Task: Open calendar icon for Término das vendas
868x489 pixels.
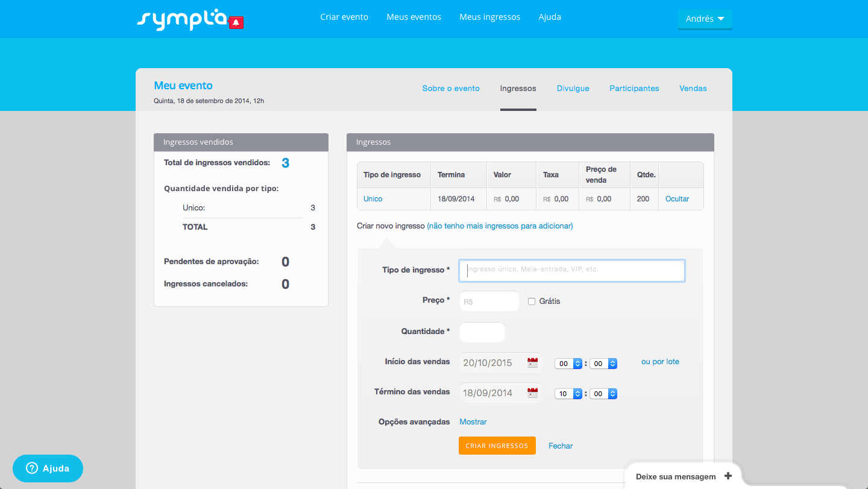Action: pos(532,393)
